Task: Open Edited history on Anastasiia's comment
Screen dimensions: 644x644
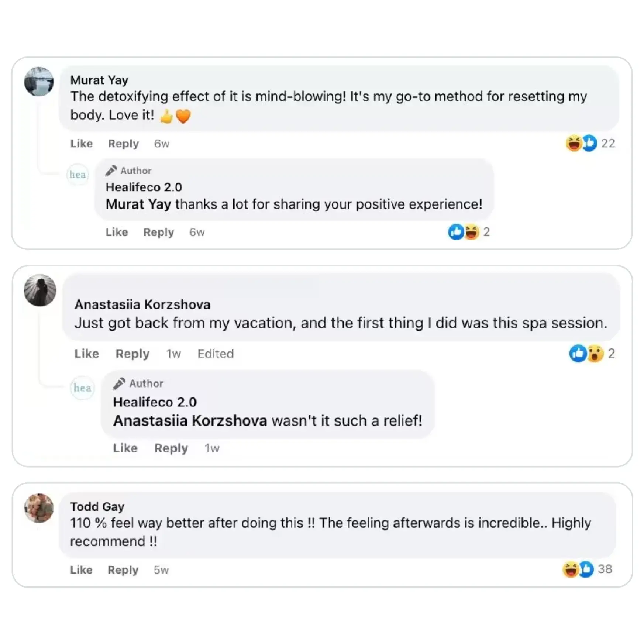Action: (x=216, y=354)
